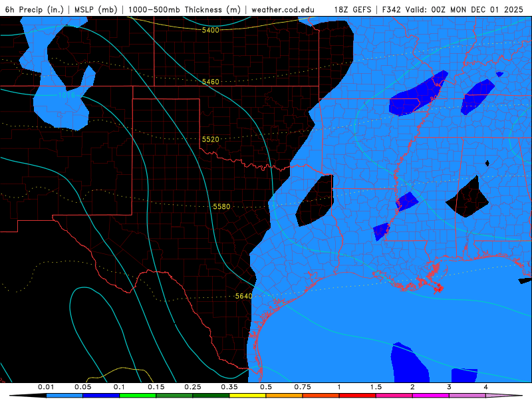Pick the orange 0.5 legend swatch
The height and width of the screenshot is (399, 532).
(x=285, y=396)
